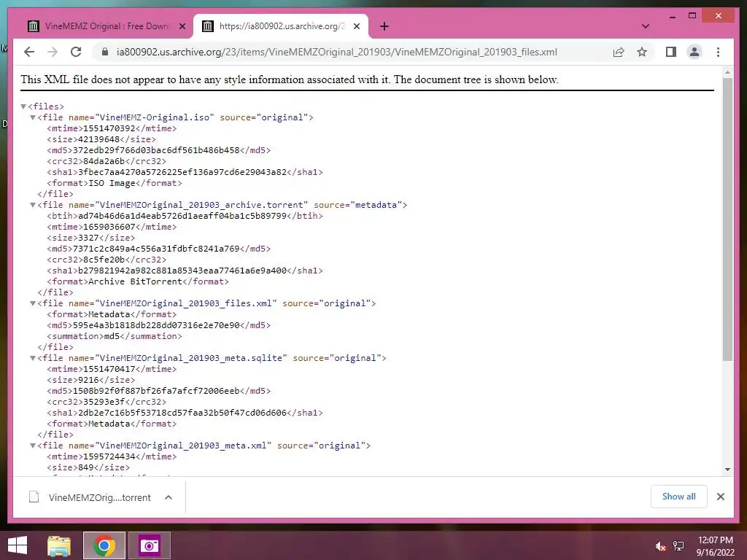747x560 pixels.
Task: Show all downloads
Action: pyautogui.click(x=678, y=497)
